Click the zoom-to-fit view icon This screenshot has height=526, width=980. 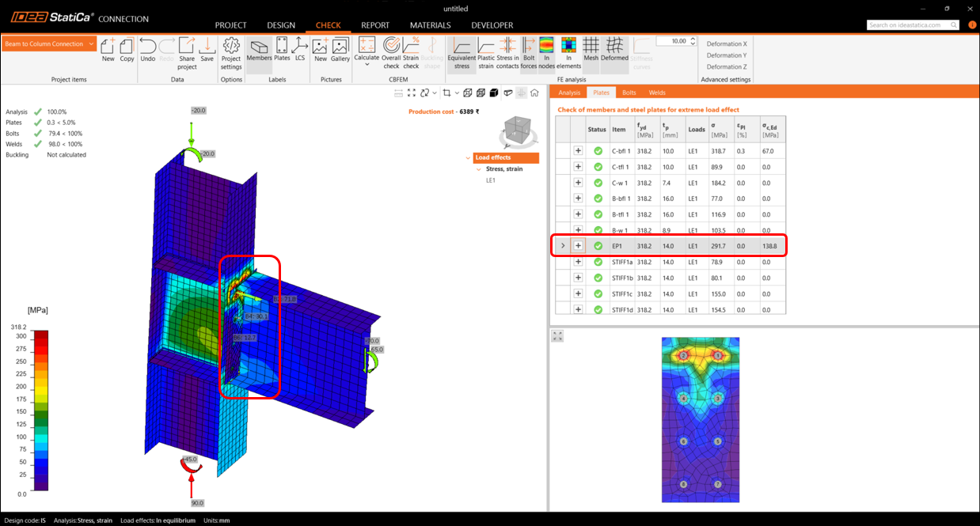click(412, 93)
